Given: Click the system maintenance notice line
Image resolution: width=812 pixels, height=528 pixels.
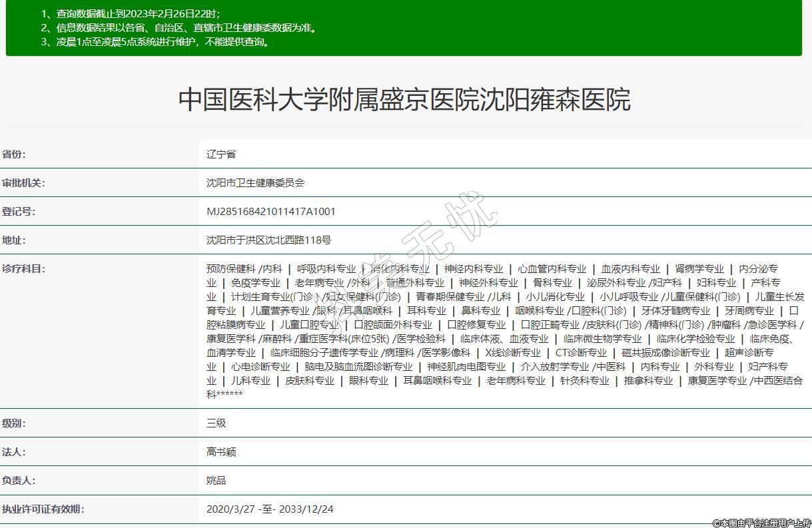Looking at the screenshot, I should tap(155, 42).
